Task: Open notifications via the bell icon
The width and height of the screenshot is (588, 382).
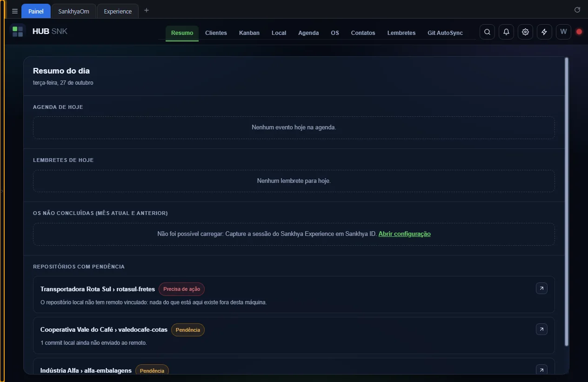Action: tap(506, 32)
